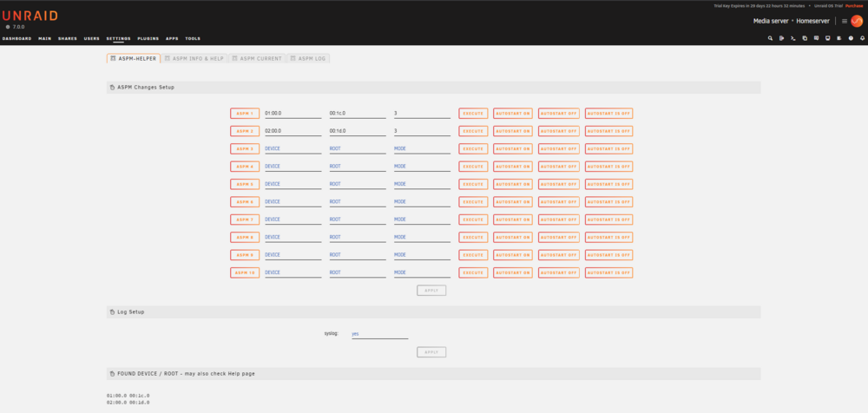Click the ASPM 2 button
Image resolution: width=868 pixels, height=413 pixels.
click(x=245, y=131)
